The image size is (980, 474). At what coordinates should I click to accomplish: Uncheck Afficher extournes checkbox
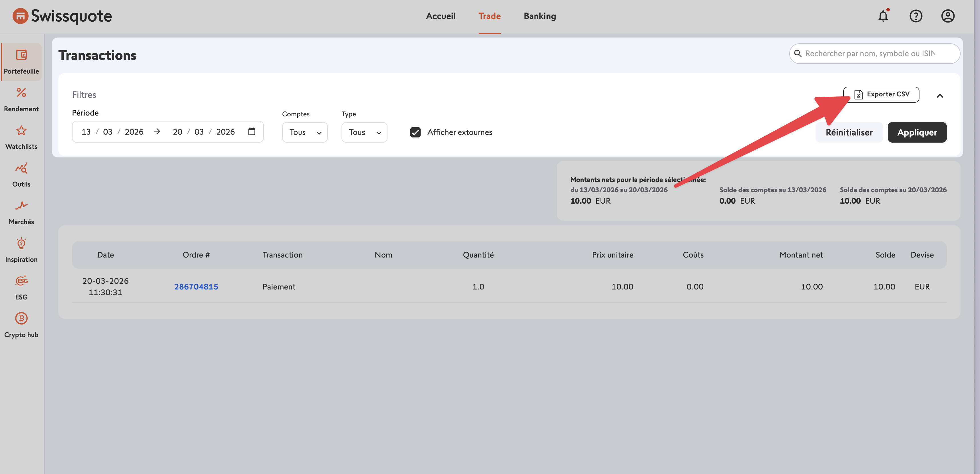pyautogui.click(x=415, y=132)
